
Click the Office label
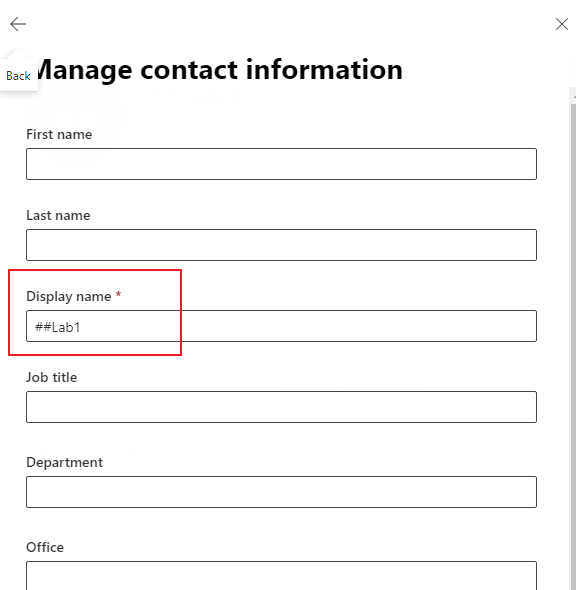(45, 547)
